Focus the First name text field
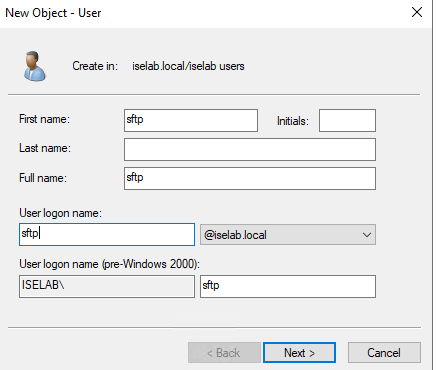The height and width of the screenshot is (370, 437). 191,120
